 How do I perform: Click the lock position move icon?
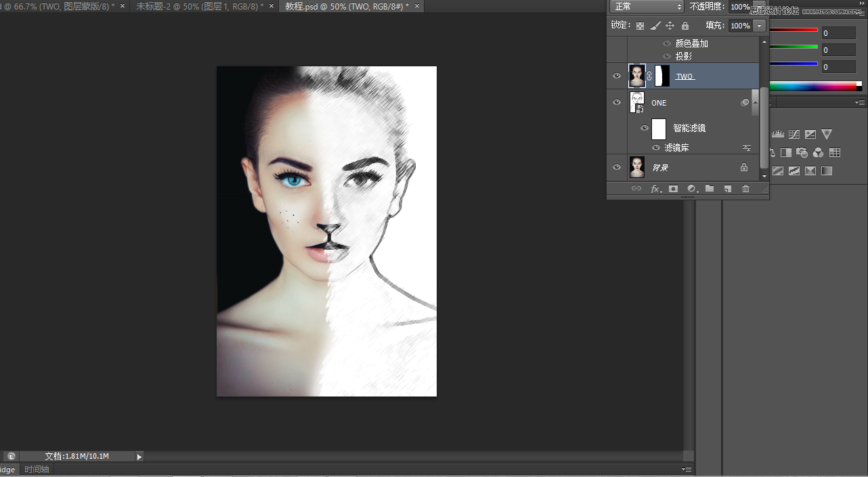[x=670, y=26]
